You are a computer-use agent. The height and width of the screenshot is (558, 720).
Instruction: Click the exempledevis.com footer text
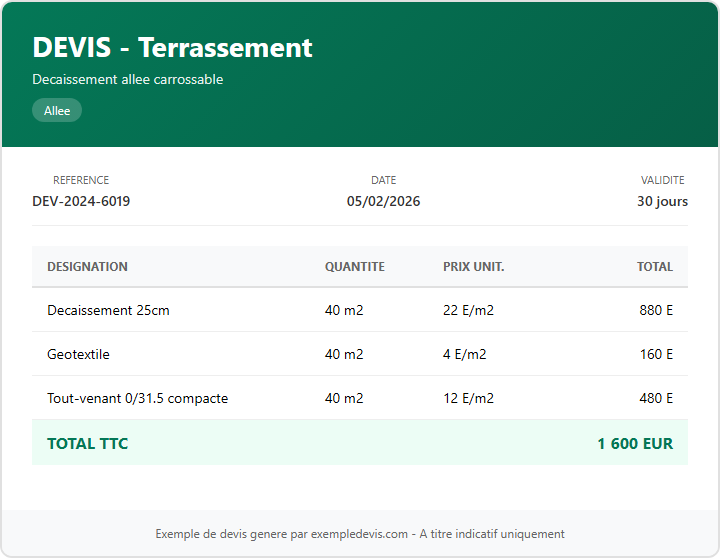point(360,534)
